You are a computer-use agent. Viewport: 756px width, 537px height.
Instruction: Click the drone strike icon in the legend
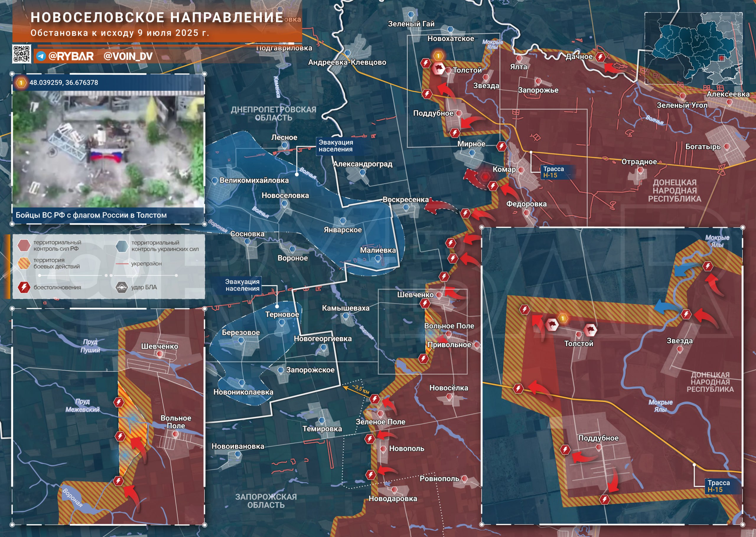(122, 287)
